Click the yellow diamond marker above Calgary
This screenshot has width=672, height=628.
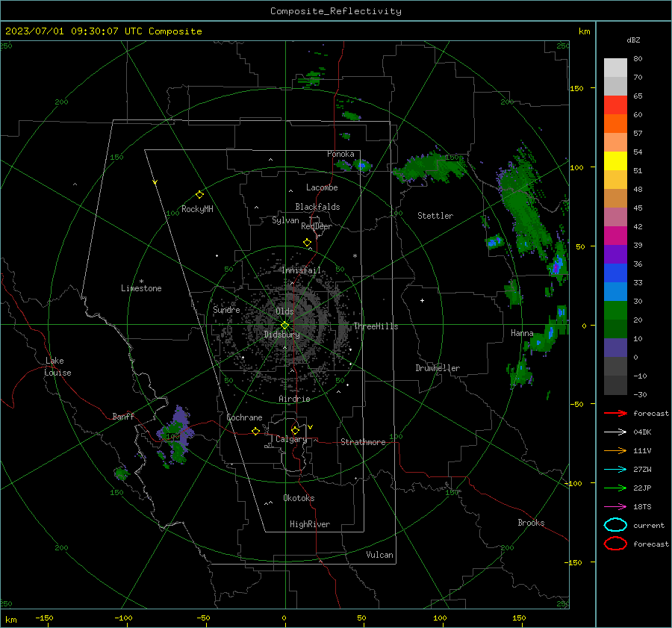point(295,430)
